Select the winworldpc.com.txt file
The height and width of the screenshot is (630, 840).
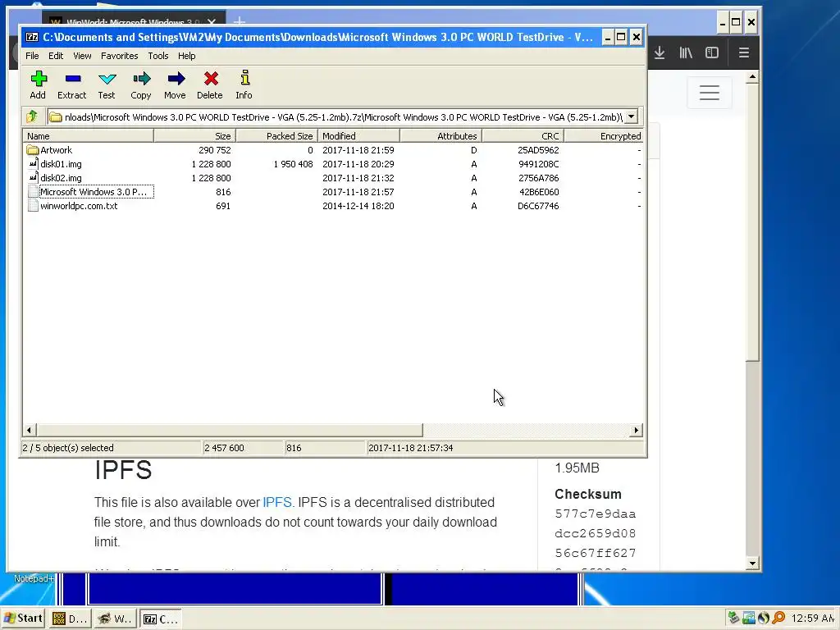(79, 206)
